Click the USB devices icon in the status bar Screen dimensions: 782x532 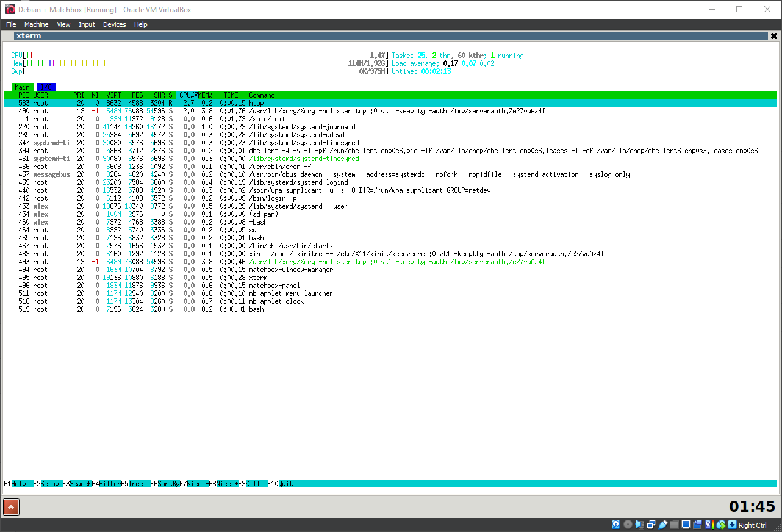point(664,524)
